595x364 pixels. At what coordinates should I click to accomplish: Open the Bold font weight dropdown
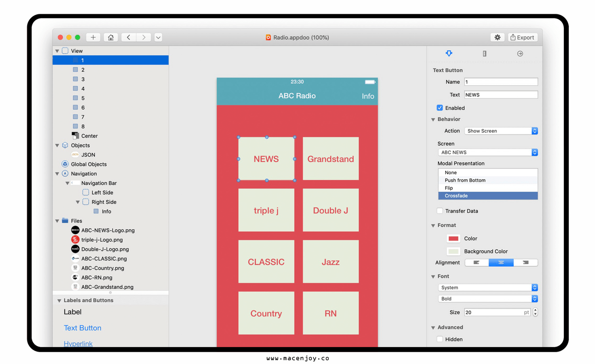(488, 299)
